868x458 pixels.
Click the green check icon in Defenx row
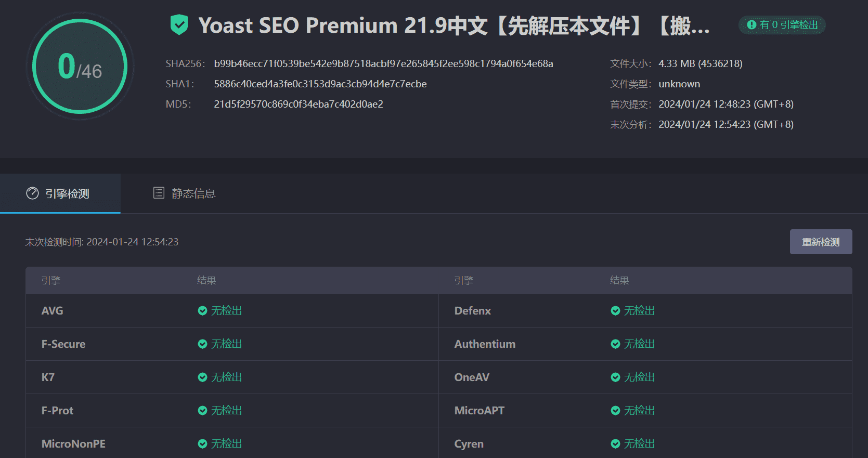[x=615, y=311]
